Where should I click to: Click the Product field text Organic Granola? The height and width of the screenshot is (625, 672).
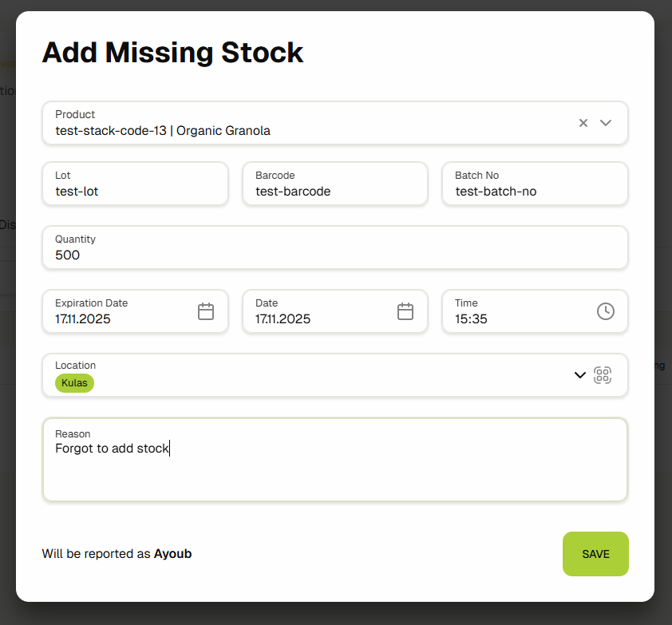223,131
